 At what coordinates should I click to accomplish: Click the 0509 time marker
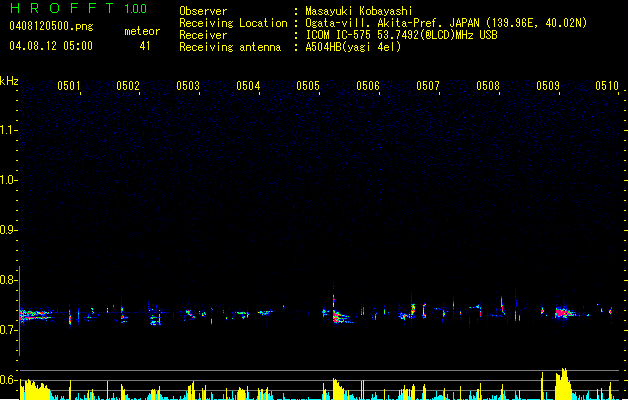point(548,86)
